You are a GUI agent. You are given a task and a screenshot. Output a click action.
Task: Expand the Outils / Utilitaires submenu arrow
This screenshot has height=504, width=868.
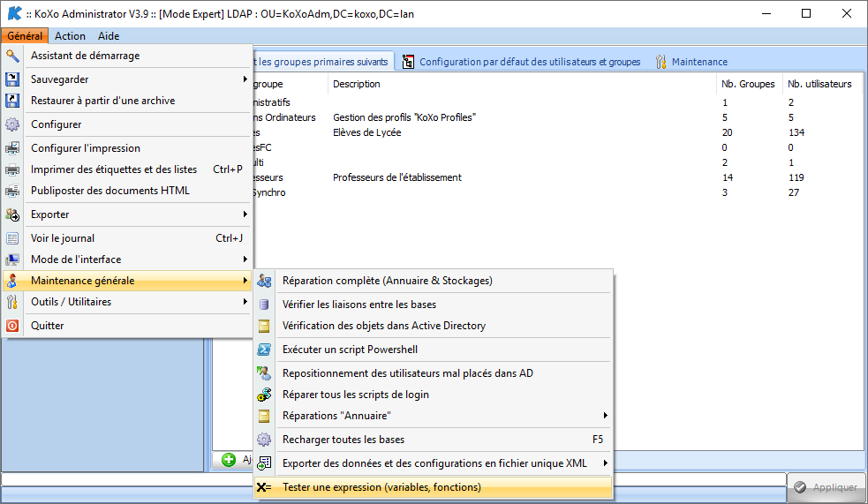pyautogui.click(x=245, y=302)
